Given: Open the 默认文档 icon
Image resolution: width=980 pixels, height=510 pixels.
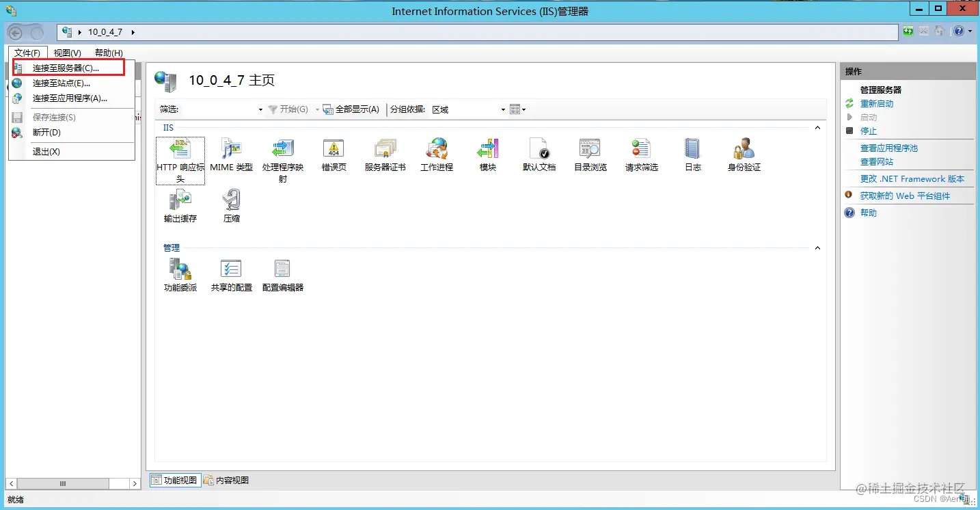Looking at the screenshot, I should coord(539,149).
